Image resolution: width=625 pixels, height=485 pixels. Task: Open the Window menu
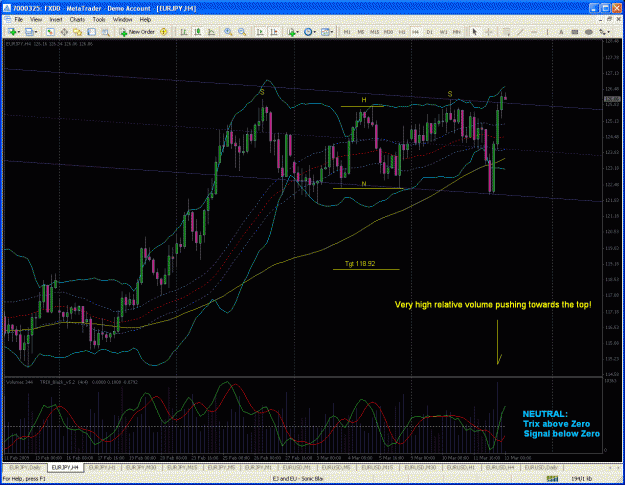coord(122,20)
